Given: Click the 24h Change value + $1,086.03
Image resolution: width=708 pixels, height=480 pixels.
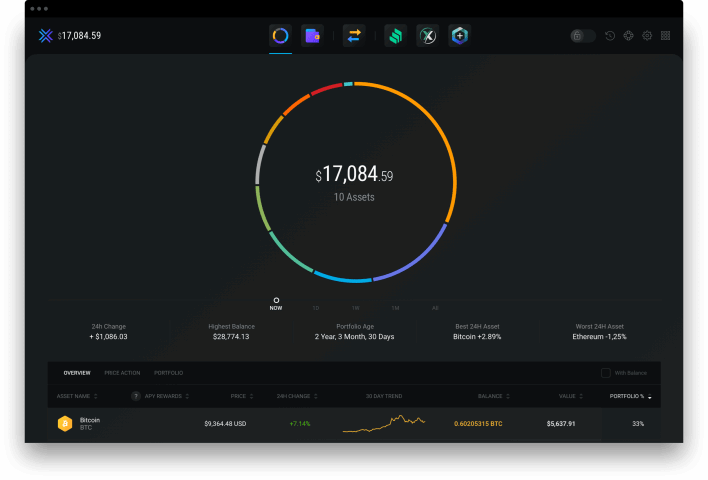Looking at the screenshot, I should click(x=108, y=336).
